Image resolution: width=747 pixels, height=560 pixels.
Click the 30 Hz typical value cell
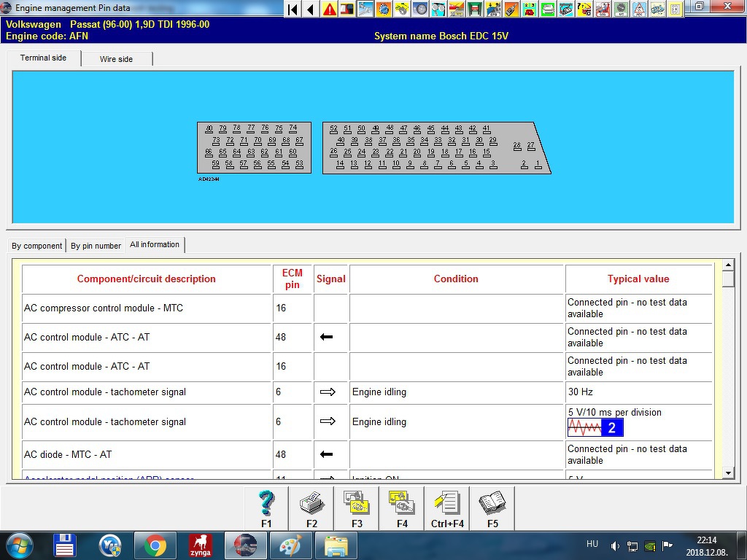click(x=638, y=392)
